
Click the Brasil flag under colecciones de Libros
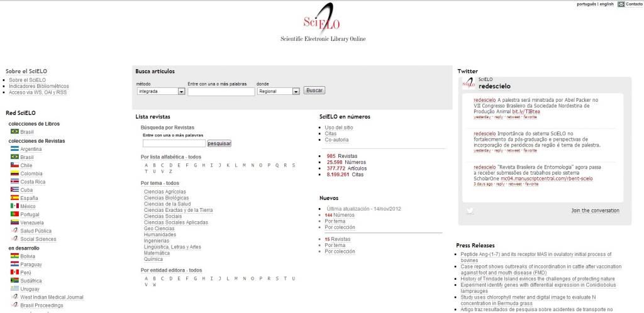coord(15,132)
